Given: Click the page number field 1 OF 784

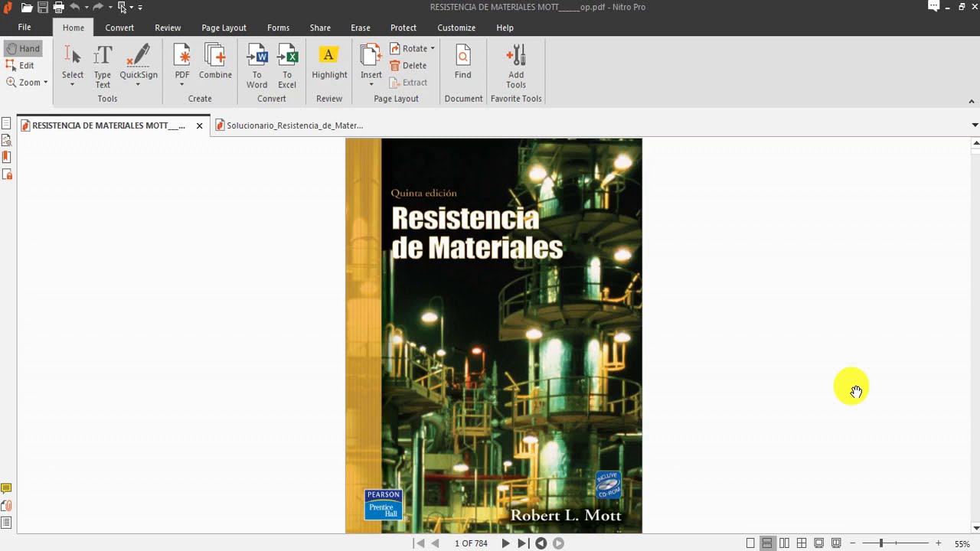Looking at the screenshot, I should point(471,543).
